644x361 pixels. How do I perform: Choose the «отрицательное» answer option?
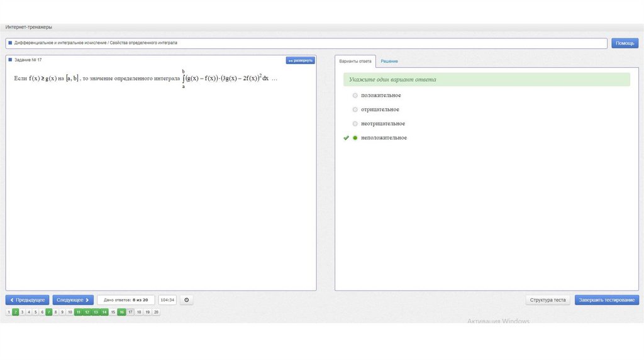(x=355, y=109)
